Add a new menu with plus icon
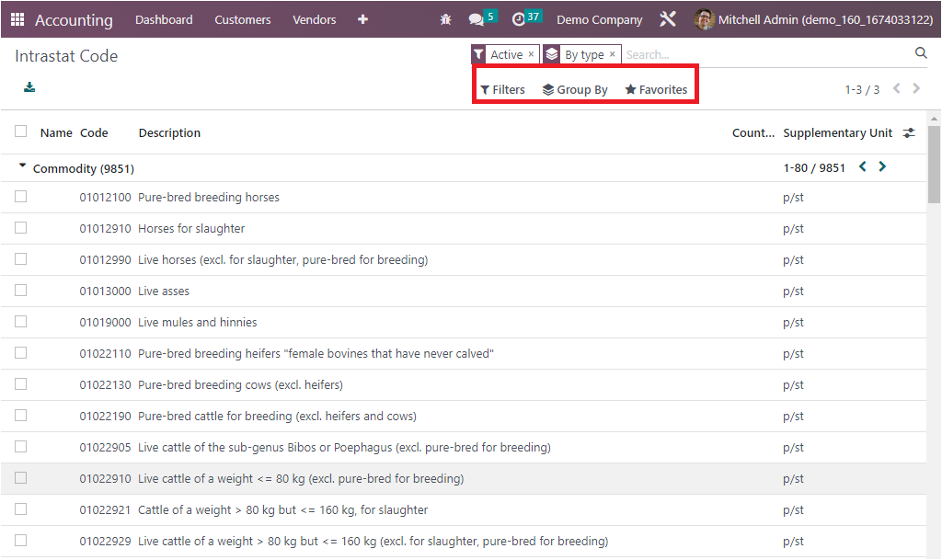942x560 pixels. point(362,19)
